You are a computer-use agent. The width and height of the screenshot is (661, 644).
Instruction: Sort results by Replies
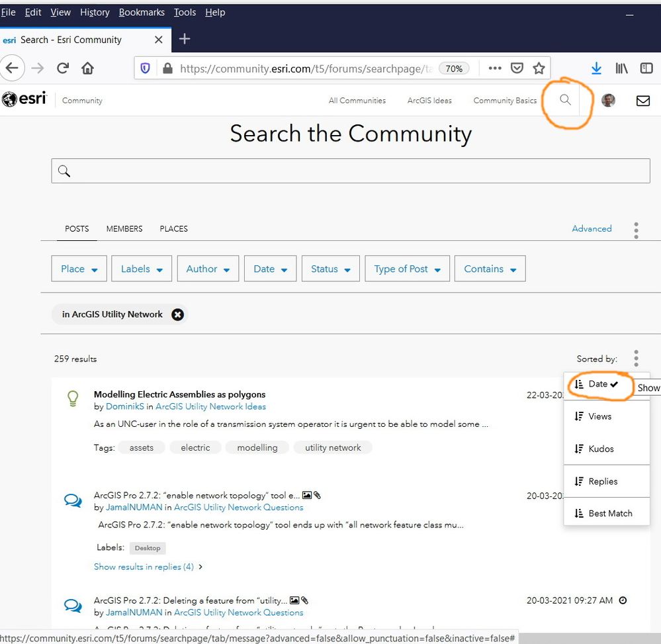click(x=607, y=481)
